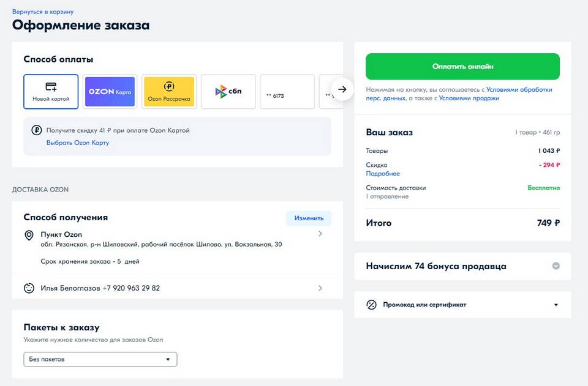Show more payment methods with arrow button
Viewport: 588px width, 386px height.
(x=342, y=89)
